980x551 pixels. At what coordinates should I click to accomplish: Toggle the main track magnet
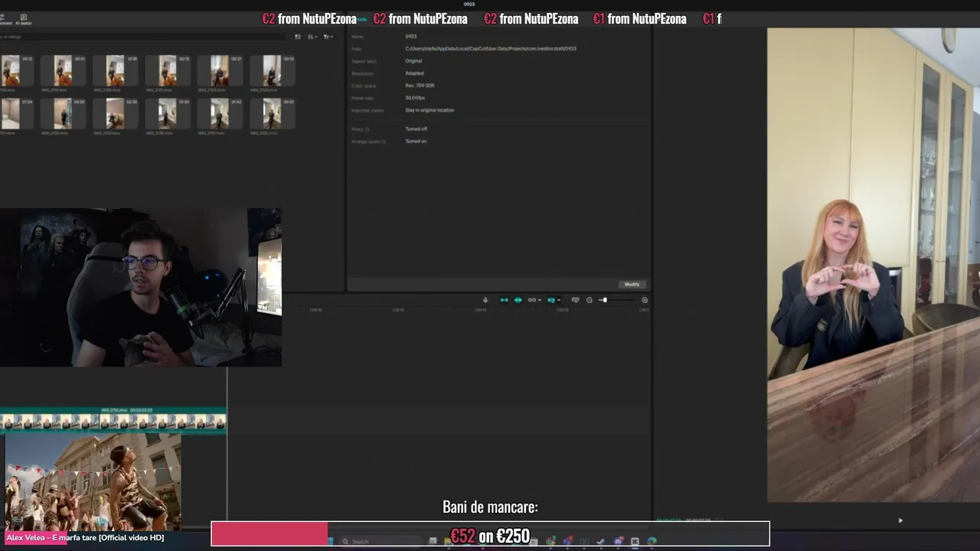point(504,300)
